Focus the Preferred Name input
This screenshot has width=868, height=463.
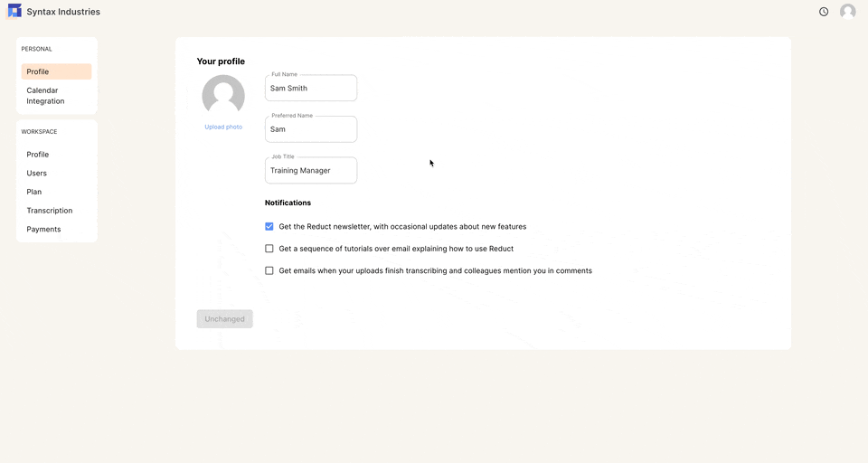[311, 129]
